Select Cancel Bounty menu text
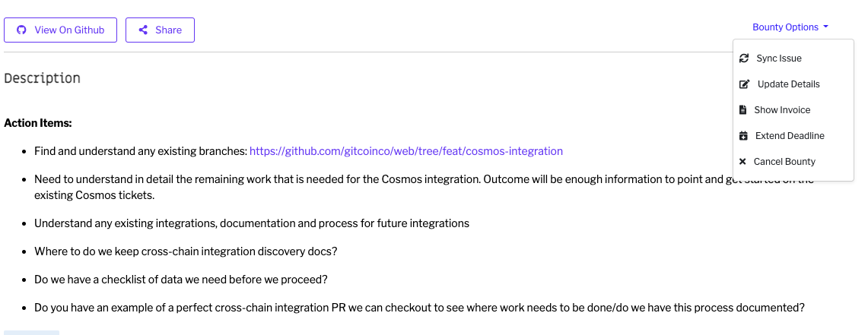Screen dimensions: 868x335 [784, 161]
